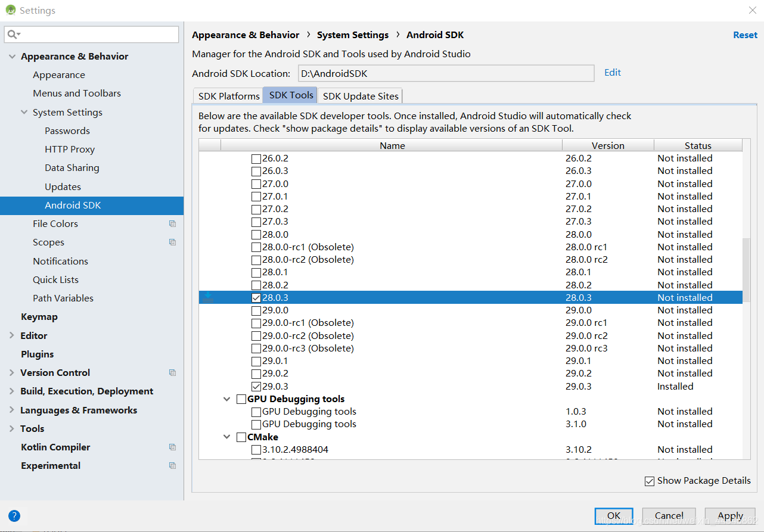This screenshot has height=532, width=764.
Task: Open the Quick Lists settings
Action: click(x=55, y=280)
